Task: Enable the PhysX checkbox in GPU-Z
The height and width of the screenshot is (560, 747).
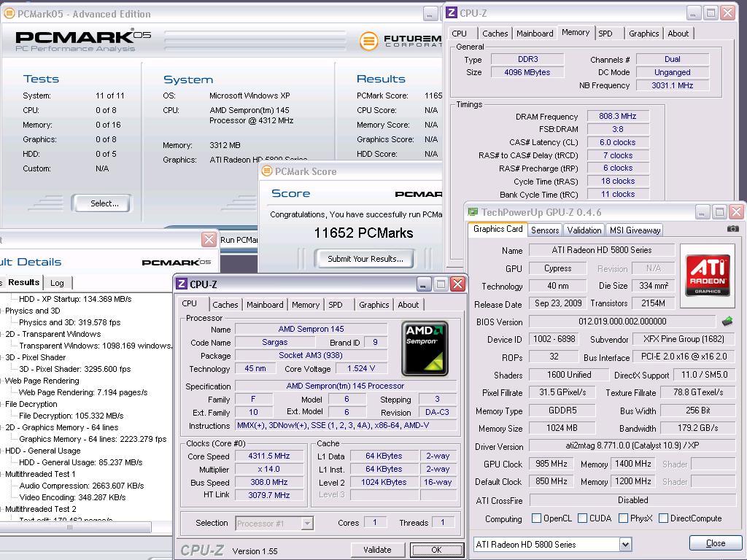Action: pyautogui.click(x=623, y=518)
